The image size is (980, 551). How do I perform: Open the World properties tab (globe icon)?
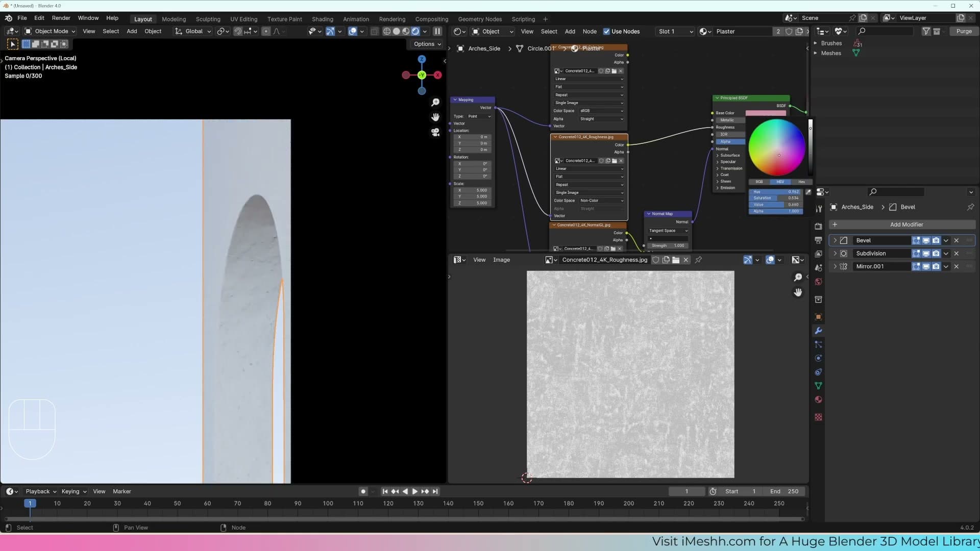(818, 282)
